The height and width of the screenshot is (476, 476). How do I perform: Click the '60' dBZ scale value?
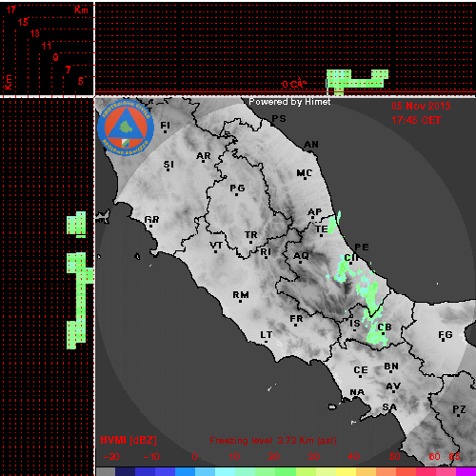point(434,457)
